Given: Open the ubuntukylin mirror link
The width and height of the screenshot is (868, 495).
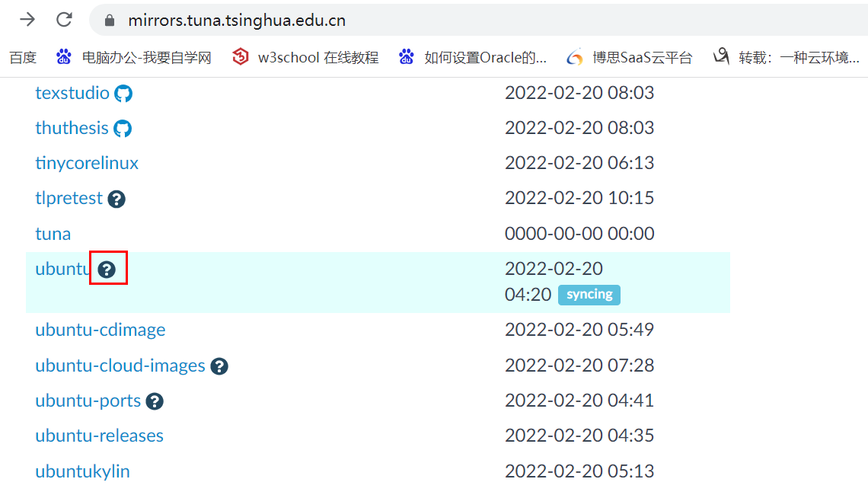Looking at the screenshot, I should pos(82,471).
